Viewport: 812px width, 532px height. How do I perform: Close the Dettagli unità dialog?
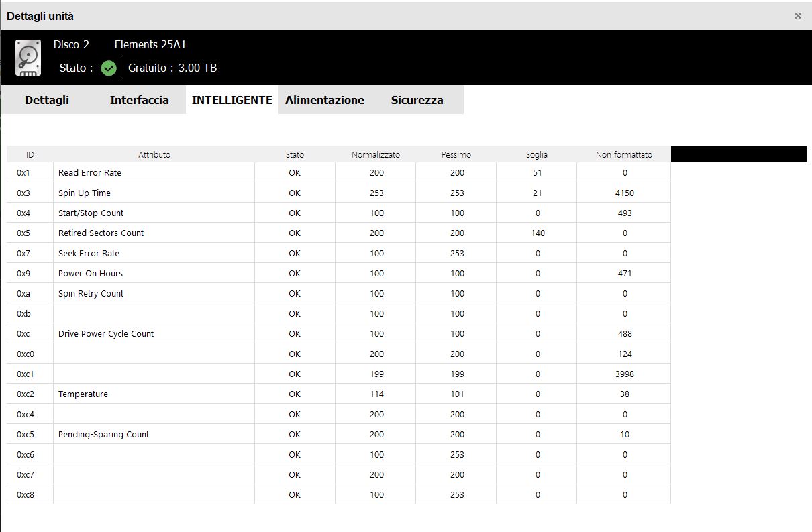798,15
